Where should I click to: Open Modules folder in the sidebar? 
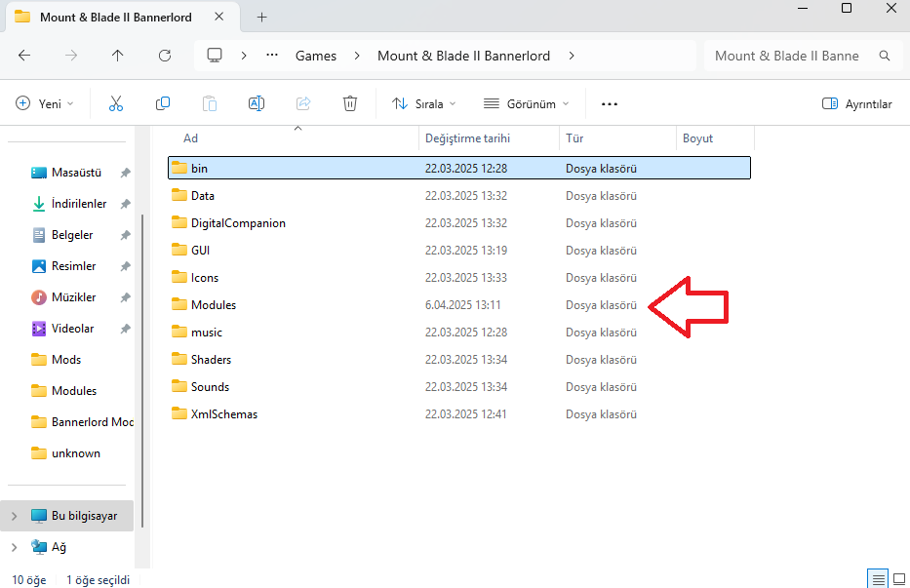(74, 391)
